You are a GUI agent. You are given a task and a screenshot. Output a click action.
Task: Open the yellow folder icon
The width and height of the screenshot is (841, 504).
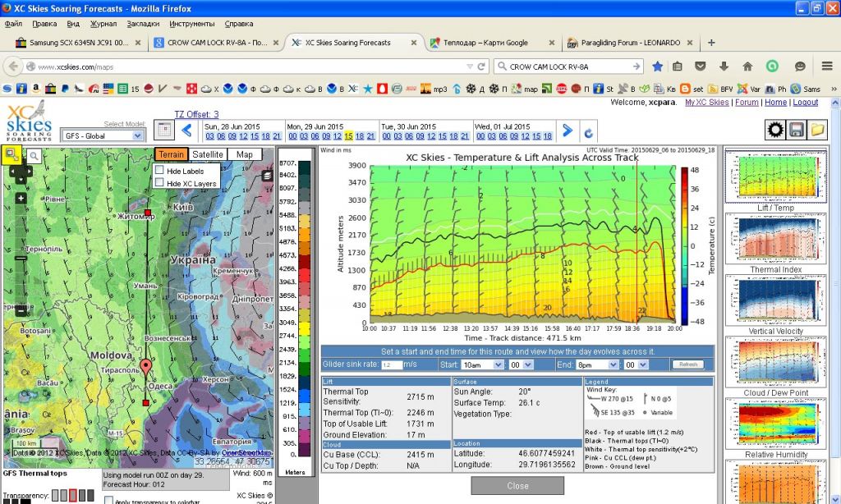(x=817, y=130)
